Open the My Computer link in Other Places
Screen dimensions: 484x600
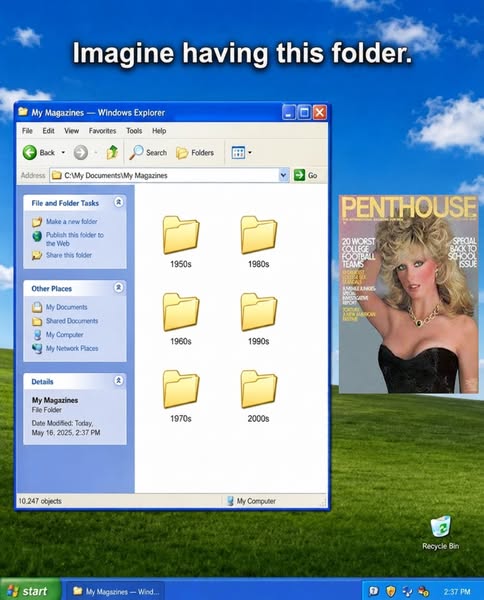click(65, 335)
